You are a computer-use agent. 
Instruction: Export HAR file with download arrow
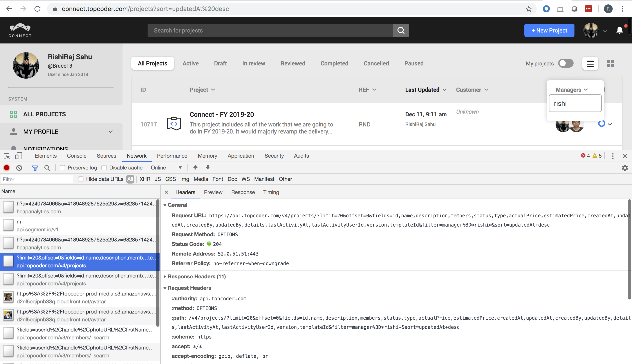[208, 168]
